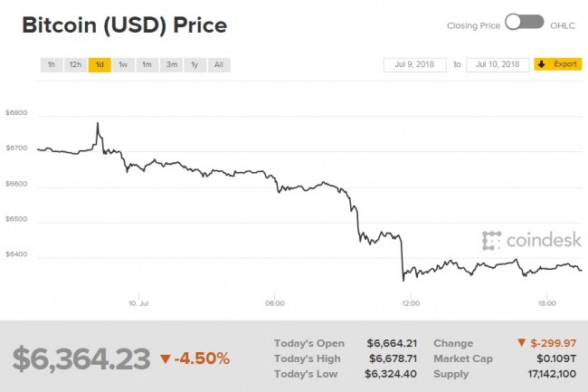Screen dimensions: 588x392
Task: Click the Export button text
Action: point(565,64)
